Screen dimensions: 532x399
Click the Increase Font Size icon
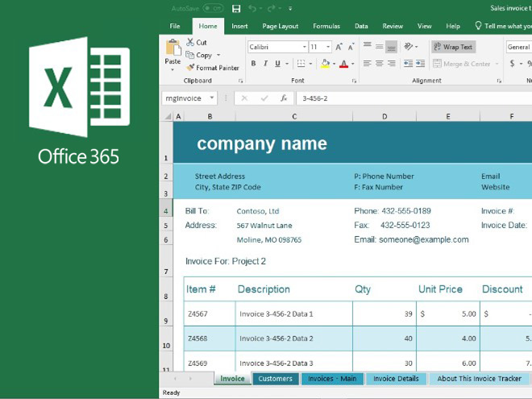click(339, 47)
